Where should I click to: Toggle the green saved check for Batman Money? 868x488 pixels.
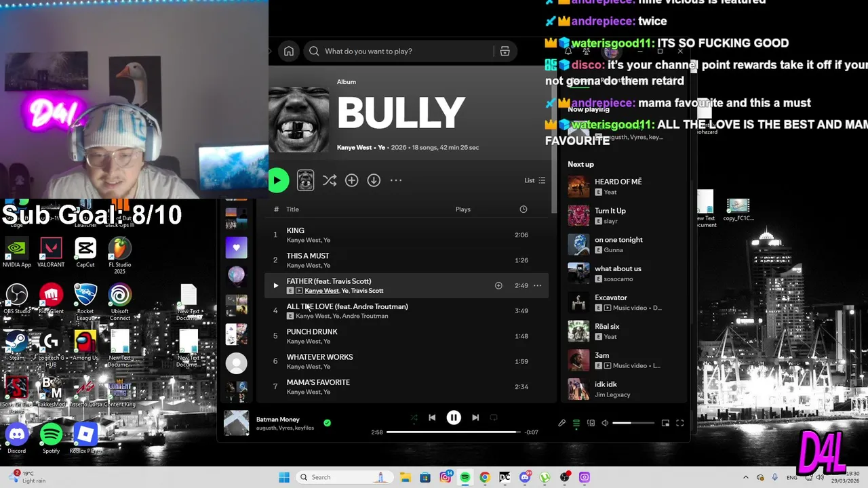click(x=327, y=423)
